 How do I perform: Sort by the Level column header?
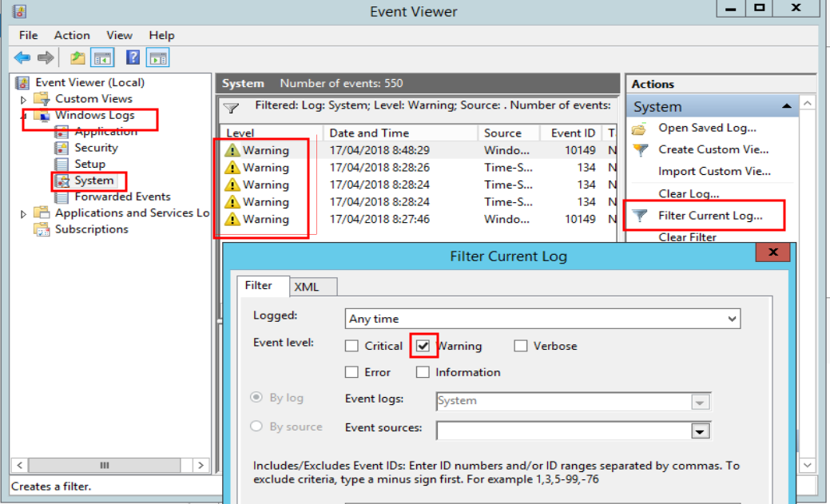(271, 133)
